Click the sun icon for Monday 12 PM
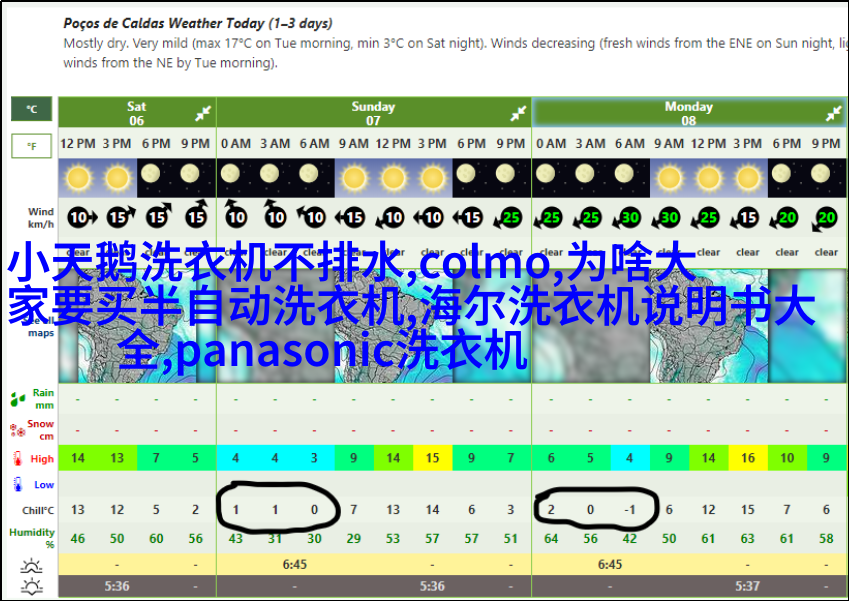The image size is (849, 601). coord(708,178)
